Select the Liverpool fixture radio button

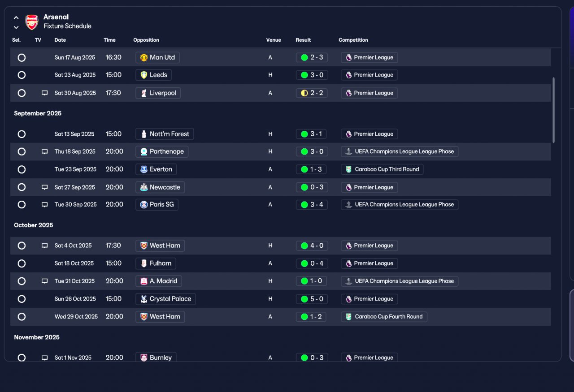[x=22, y=93]
